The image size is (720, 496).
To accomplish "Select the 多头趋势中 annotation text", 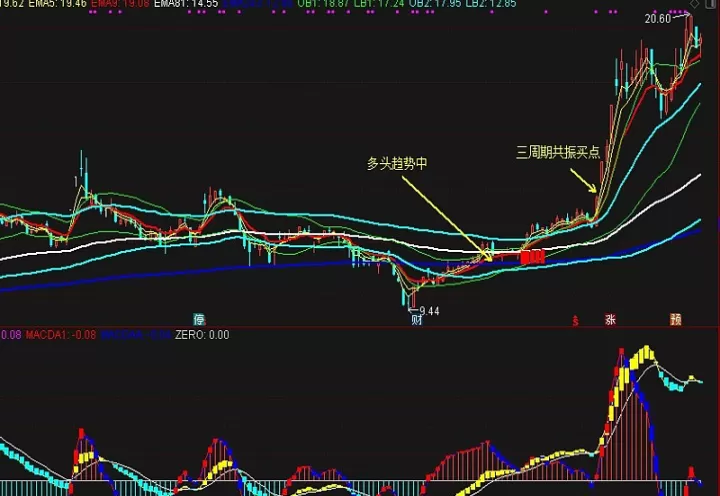I will [397, 163].
